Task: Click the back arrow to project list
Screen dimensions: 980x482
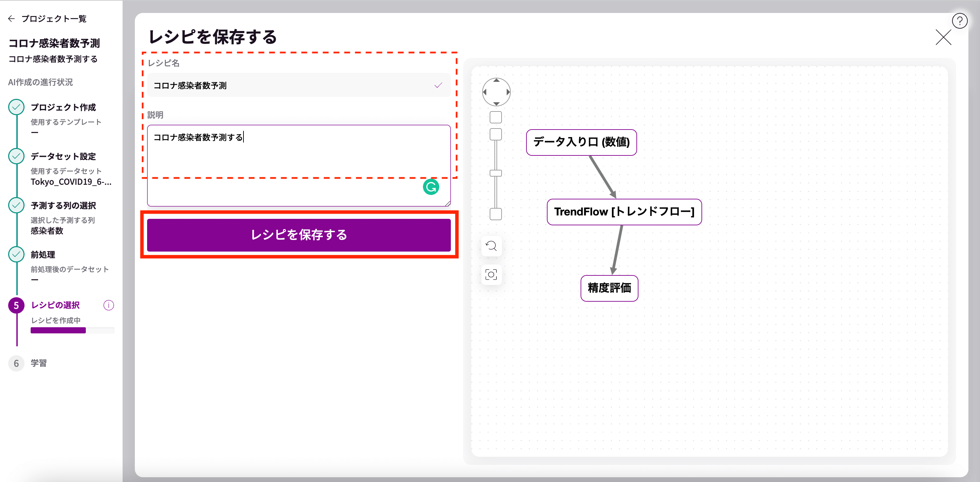Action: coord(12,19)
